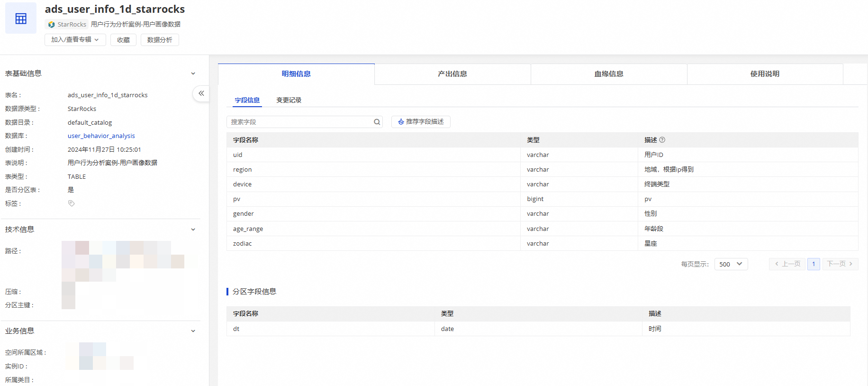The image size is (868, 386).
Task: Switch to the 血缘信息 tab
Action: pos(609,74)
